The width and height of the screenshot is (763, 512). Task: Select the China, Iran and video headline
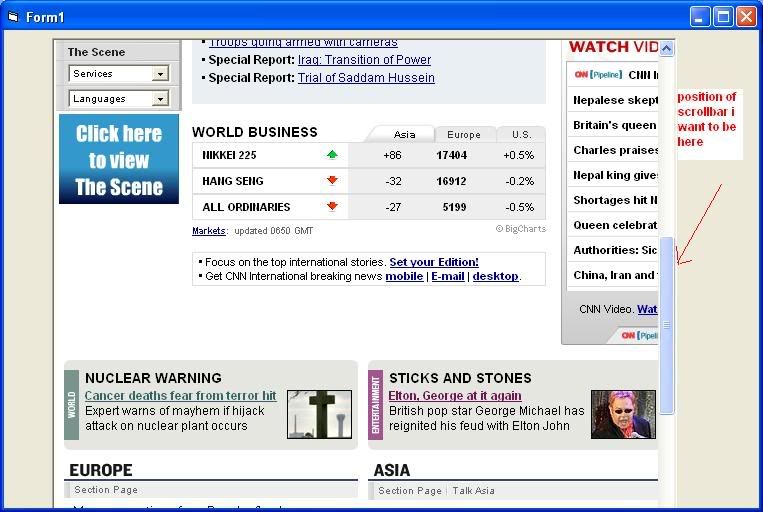click(x=616, y=275)
